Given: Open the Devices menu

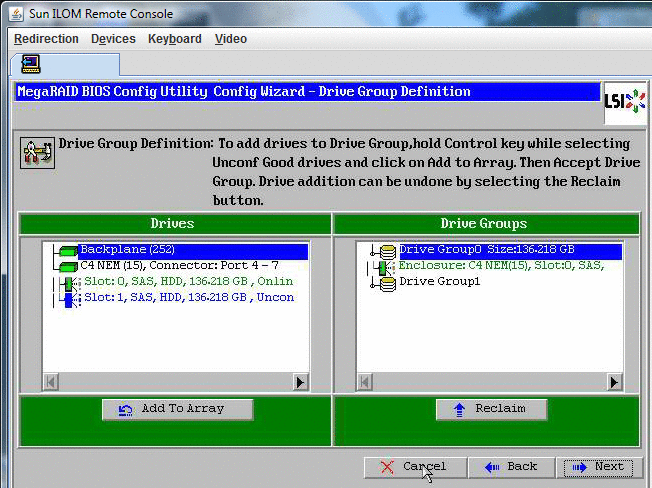Looking at the screenshot, I should 113,39.
